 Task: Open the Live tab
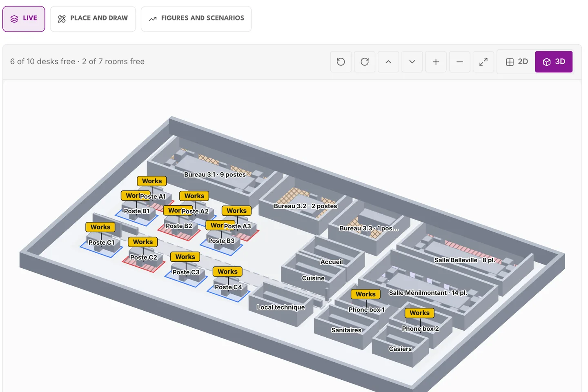[x=24, y=19]
